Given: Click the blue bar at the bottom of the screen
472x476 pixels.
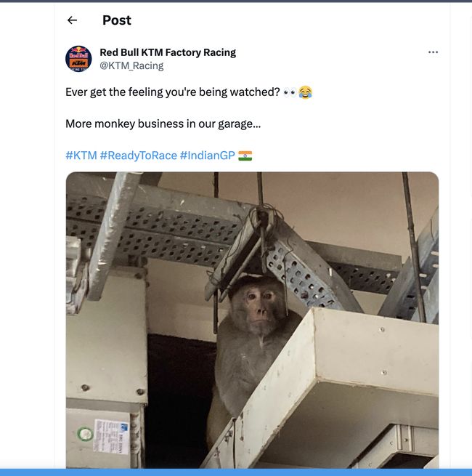Looking at the screenshot, I should (x=236, y=472).
